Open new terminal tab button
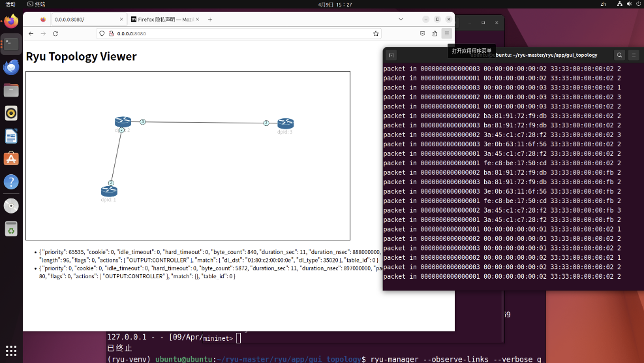The height and width of the screenshot is (363, 644). 392,55
